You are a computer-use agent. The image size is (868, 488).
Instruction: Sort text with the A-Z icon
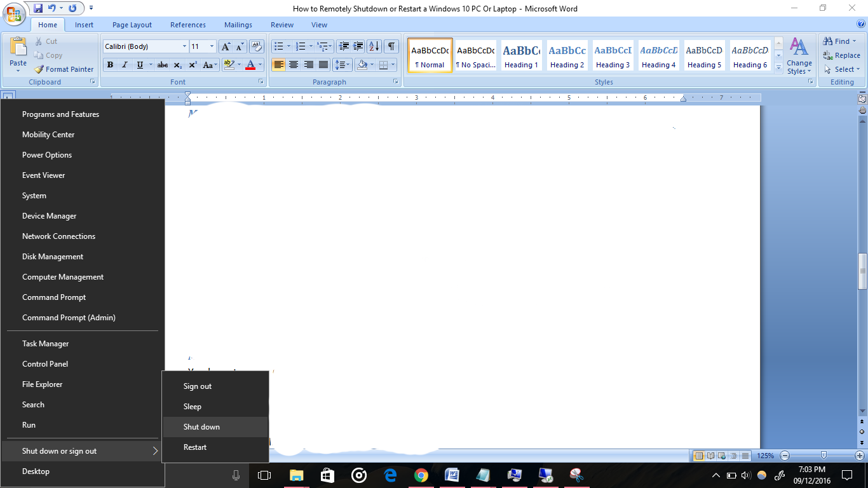coord(374,46)
